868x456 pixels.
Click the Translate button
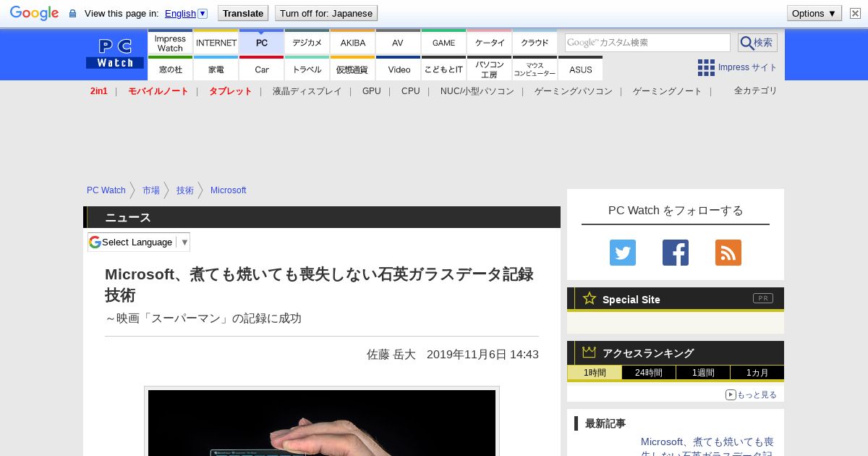pyautogui.click(x=243, y=13)
